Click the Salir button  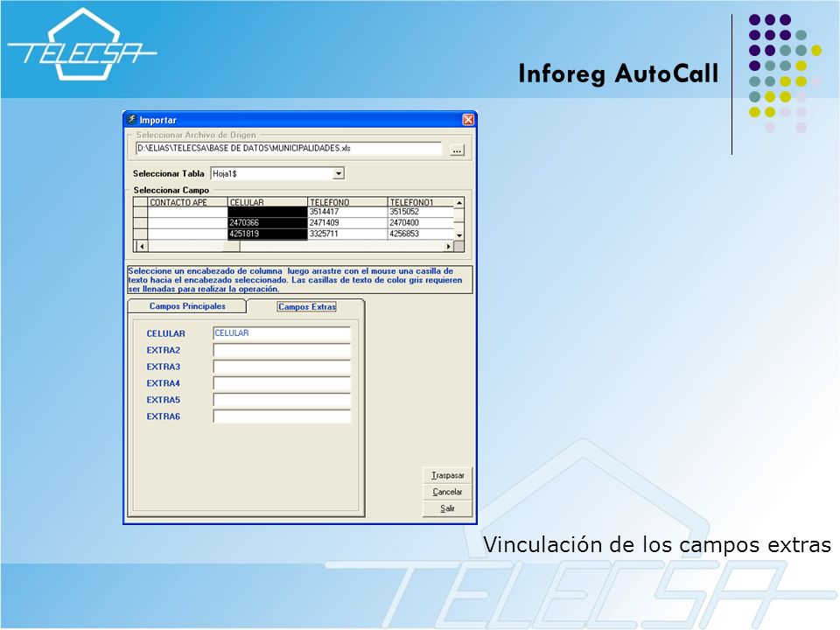(x=447, y=508)
